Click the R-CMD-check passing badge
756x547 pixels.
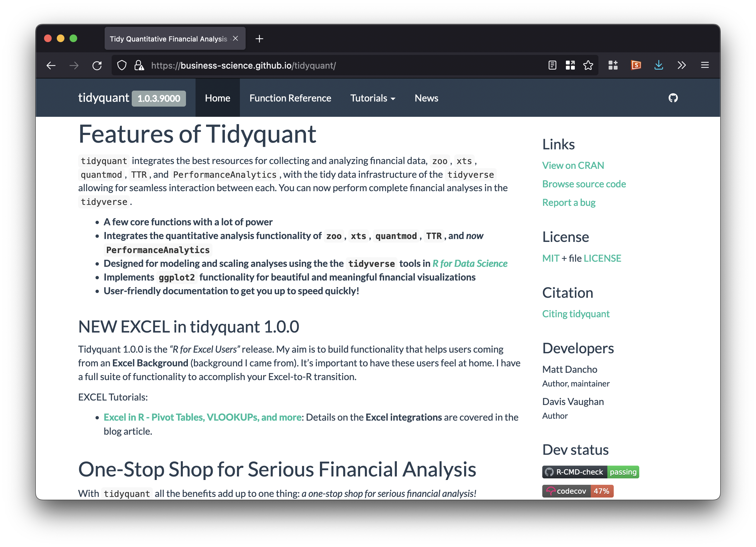tap(590, 472)
